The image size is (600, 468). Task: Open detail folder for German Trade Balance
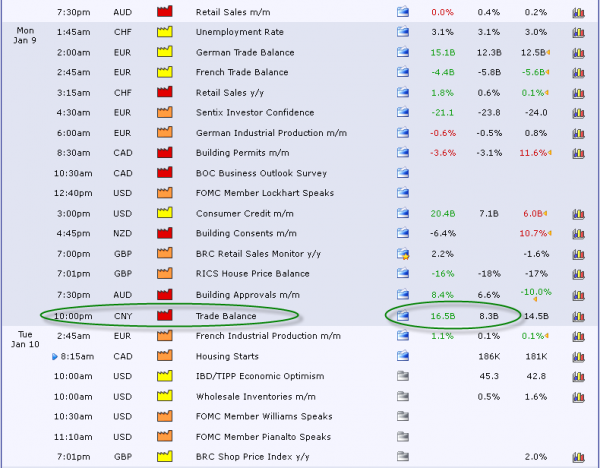[x=403, y=51]
